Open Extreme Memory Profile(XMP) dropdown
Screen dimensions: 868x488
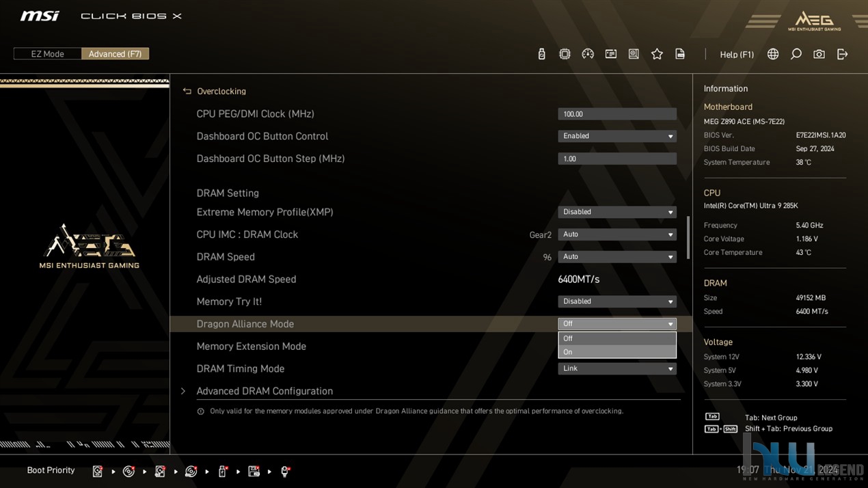[617, 212]
